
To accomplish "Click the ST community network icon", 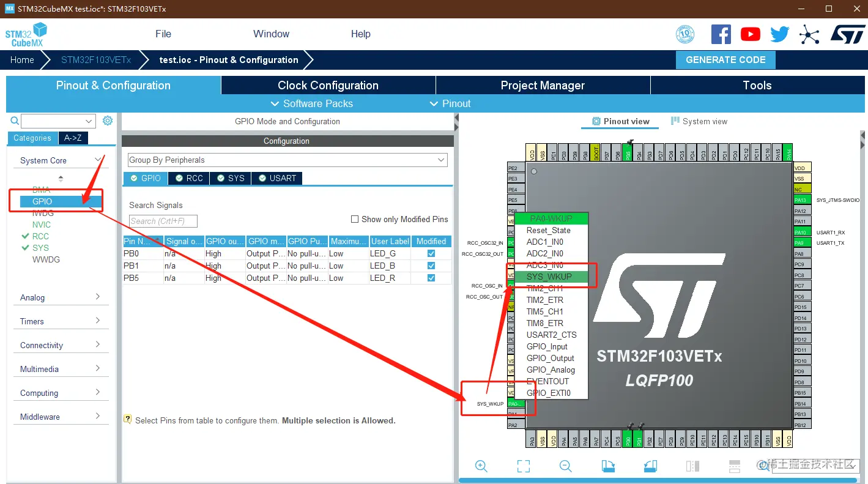I will pyautogui.click(x=809, y=34).
